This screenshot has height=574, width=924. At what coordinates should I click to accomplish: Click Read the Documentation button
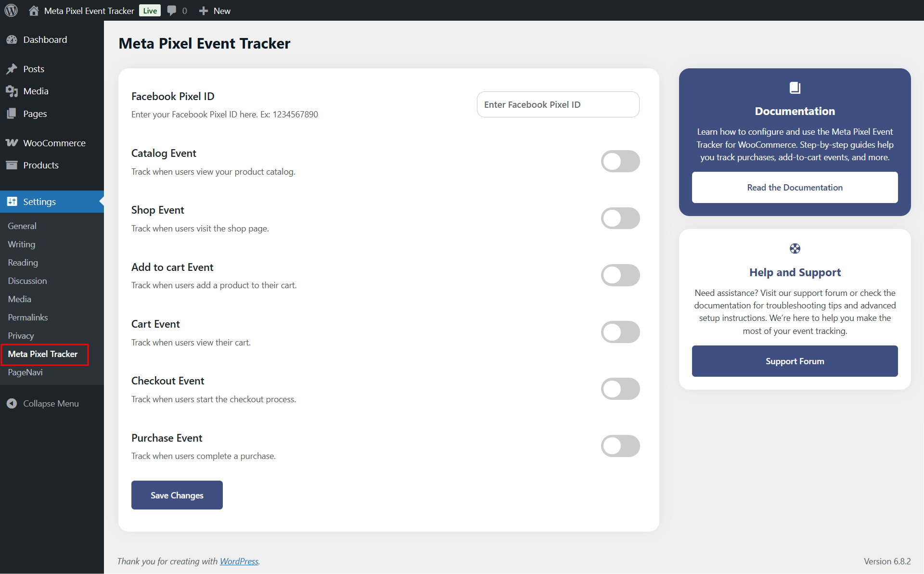pyautogui.click(x=795, y=188)
